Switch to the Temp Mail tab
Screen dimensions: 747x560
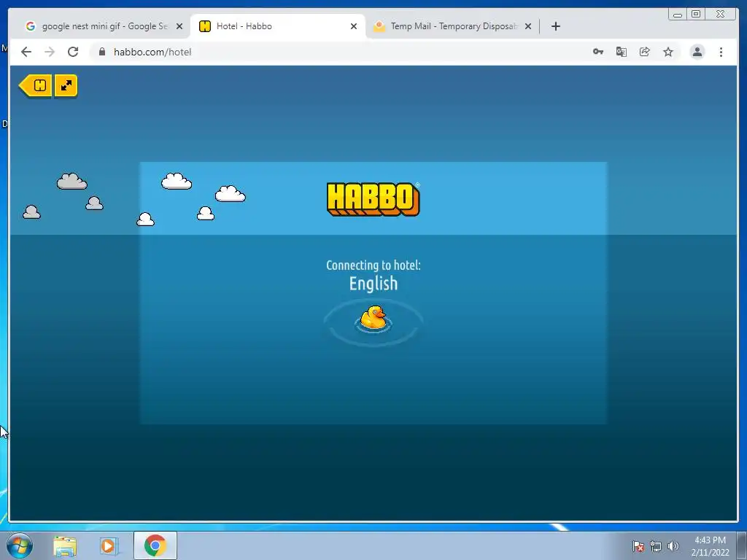(x=452, y=26)
